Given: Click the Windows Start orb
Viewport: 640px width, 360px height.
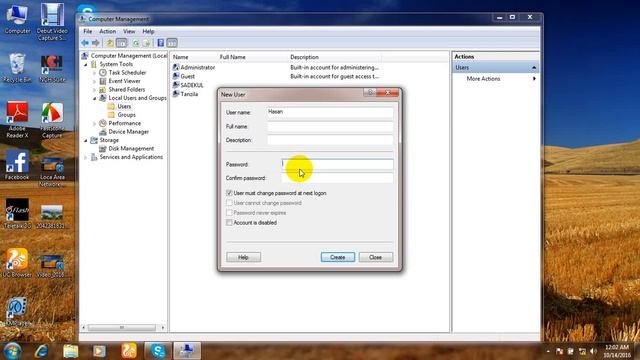Looking at the screenshot, I should 13,351.
